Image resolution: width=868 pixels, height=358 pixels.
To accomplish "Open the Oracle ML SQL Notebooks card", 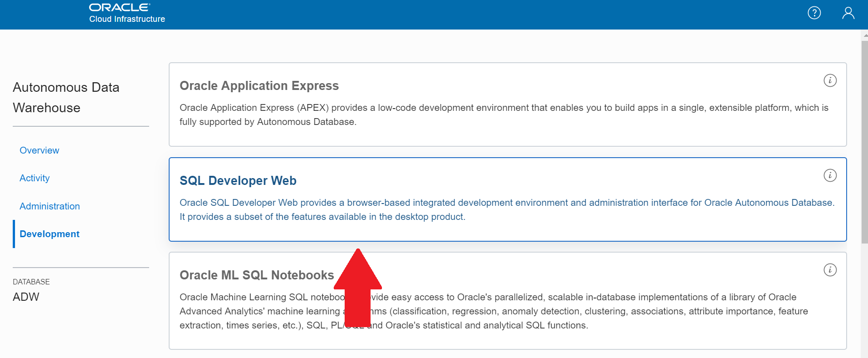I will (507, 301).
